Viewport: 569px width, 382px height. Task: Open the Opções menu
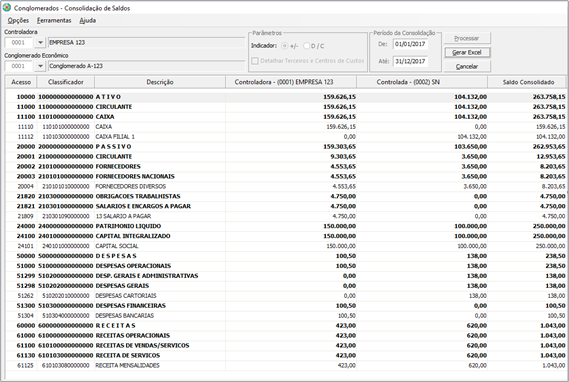[18, 20]
